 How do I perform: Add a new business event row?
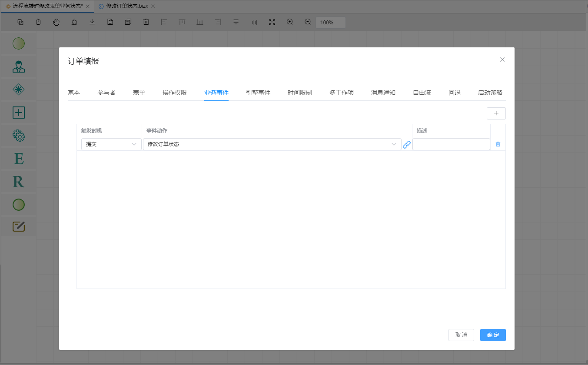point(496,113)
